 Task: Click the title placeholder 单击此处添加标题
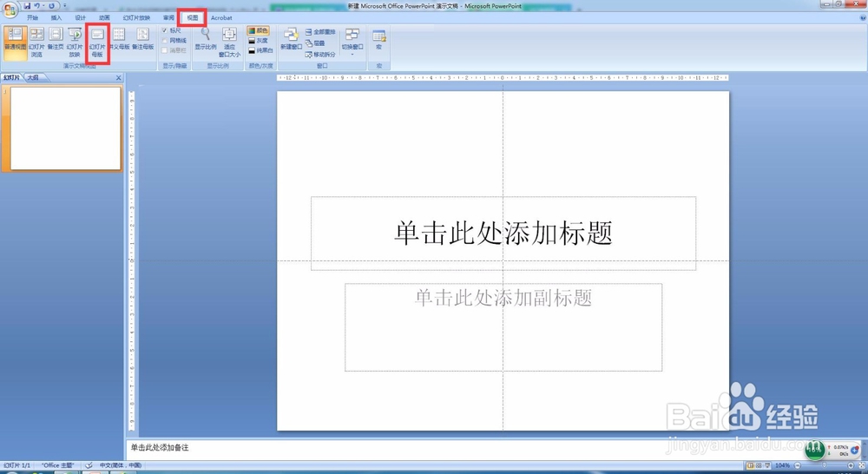coord(503,234)
